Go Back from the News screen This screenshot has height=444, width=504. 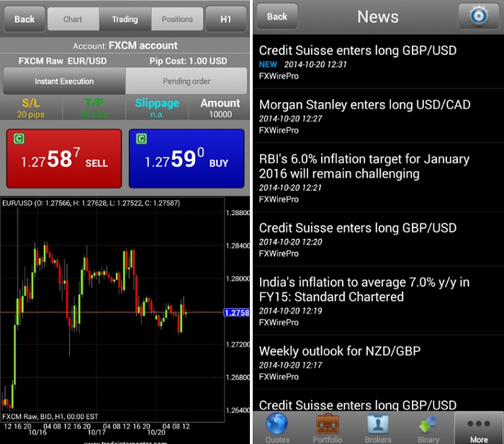(x=277, y=17)
